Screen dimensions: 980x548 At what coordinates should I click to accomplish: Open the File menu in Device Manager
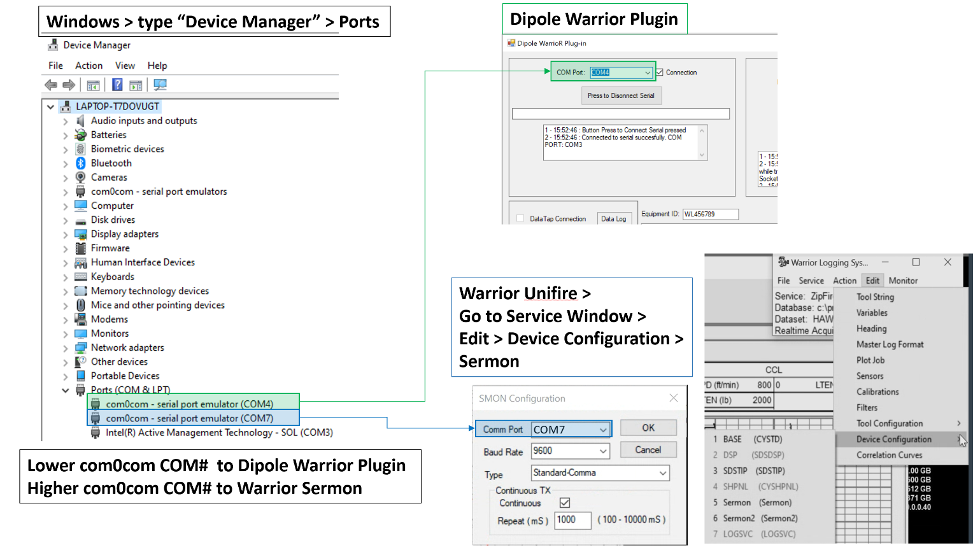pos(55,66)
